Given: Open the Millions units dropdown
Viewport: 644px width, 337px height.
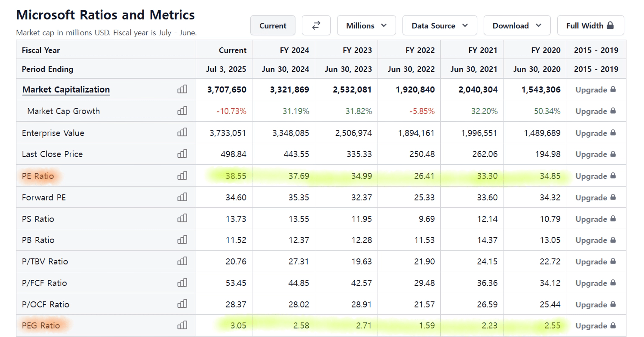Looking at the screenshot, I should [366, 25].
